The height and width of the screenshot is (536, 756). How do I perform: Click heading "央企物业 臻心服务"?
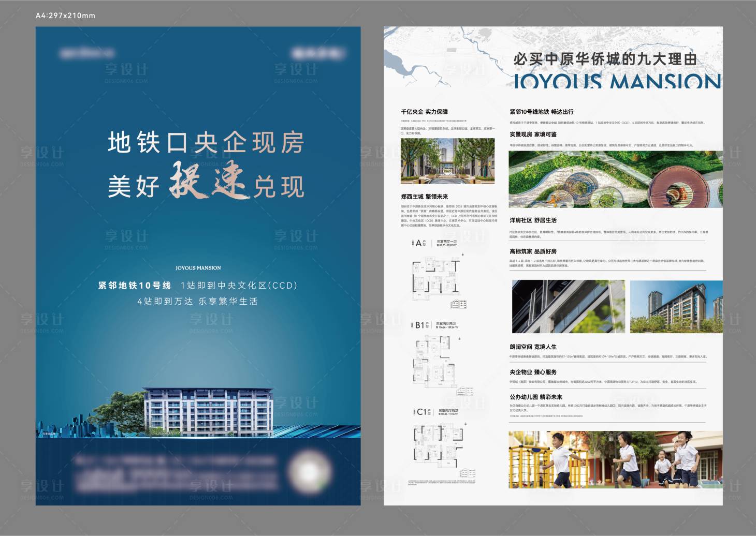click(x=533, y=372)
